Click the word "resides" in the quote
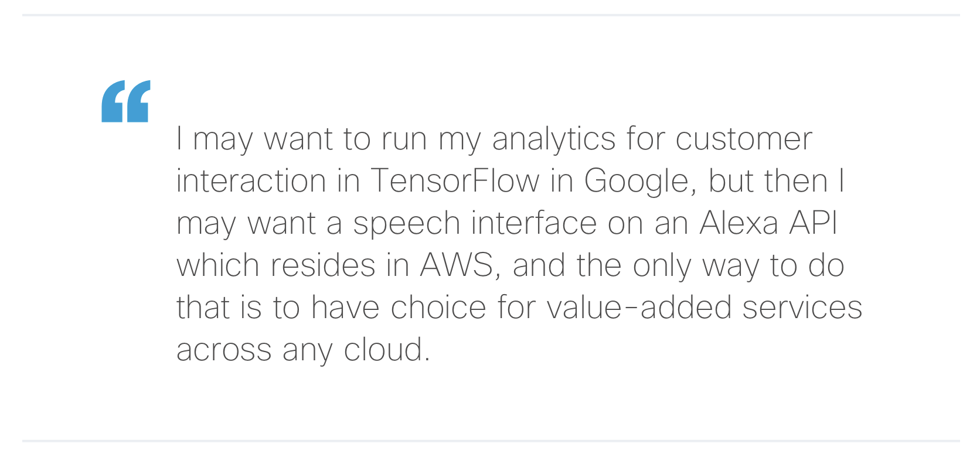Screen dimensions: 980x464 pyautogui.click(x=322, y=265)
